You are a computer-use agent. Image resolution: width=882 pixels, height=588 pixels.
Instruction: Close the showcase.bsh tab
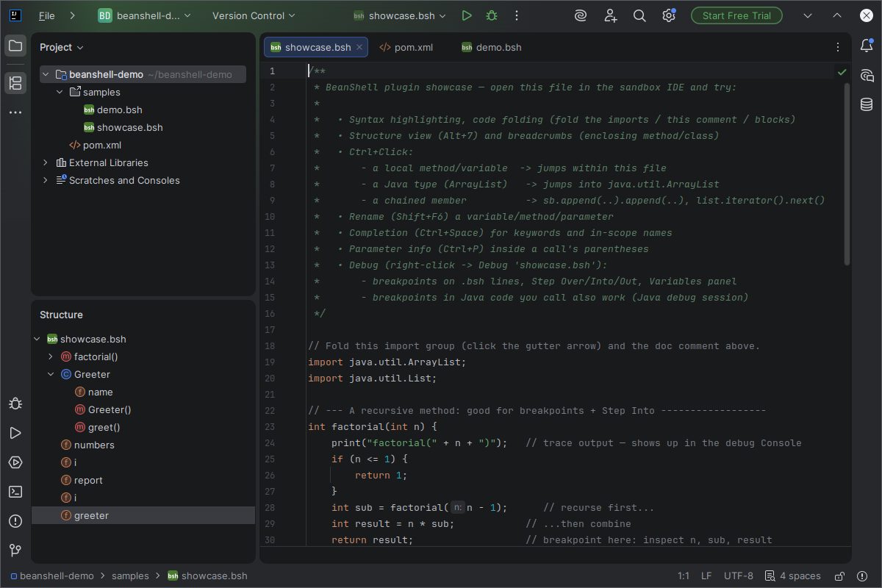click(x=360, y=47)
